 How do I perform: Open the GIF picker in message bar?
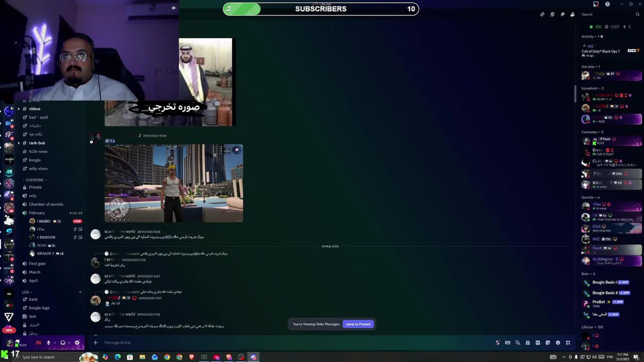click(x=538, y=343)
